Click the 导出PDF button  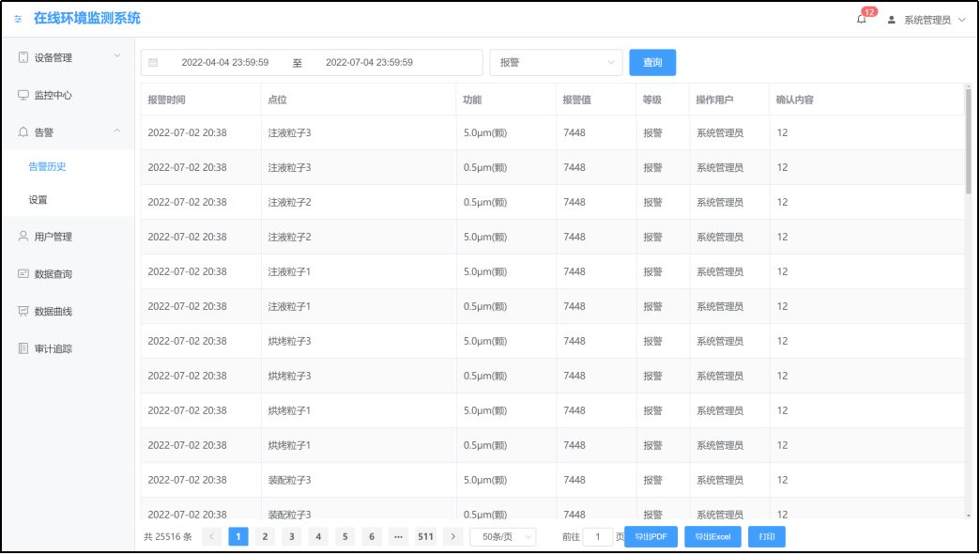coord(651,537)
